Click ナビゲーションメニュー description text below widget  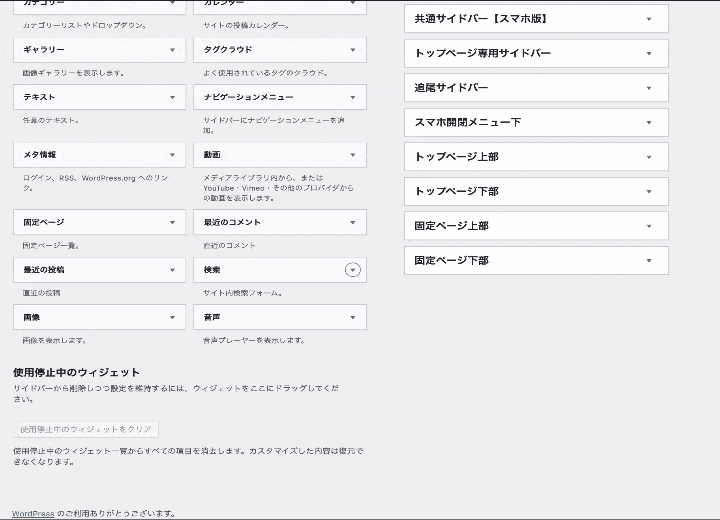click(x=274, y=125)
